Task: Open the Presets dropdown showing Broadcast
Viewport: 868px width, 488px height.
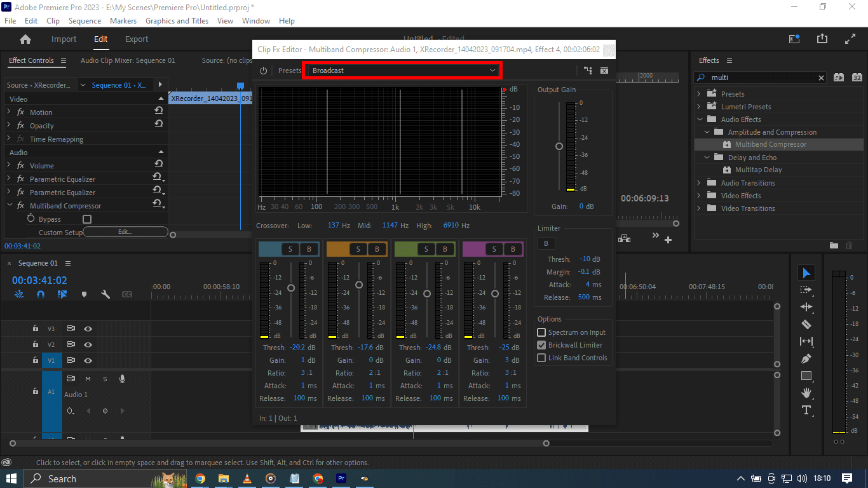Action: pos(403,71)
